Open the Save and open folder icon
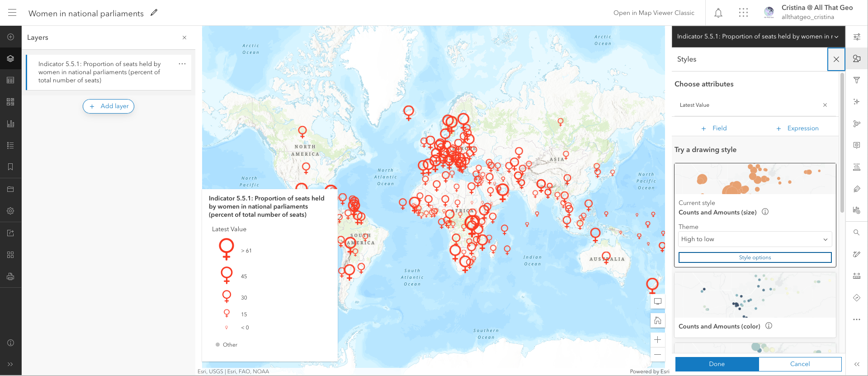 click(10, 189)
